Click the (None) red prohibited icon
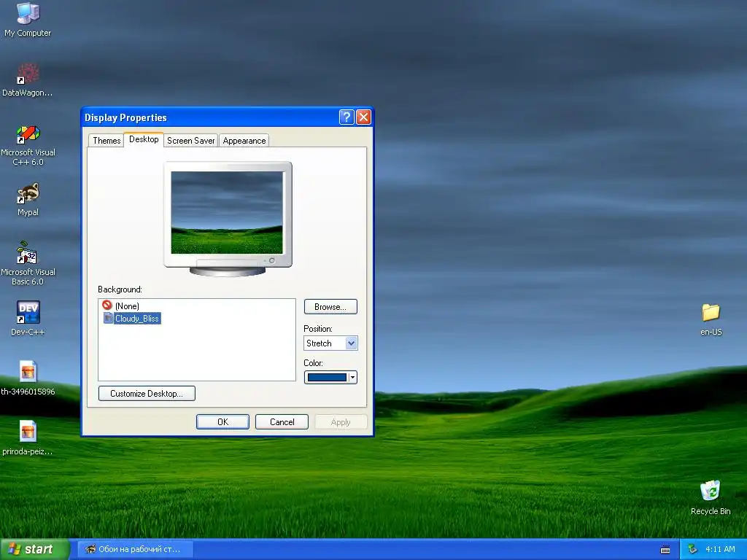This screenshot has height=560, width=747. click(x=107, y=306)
